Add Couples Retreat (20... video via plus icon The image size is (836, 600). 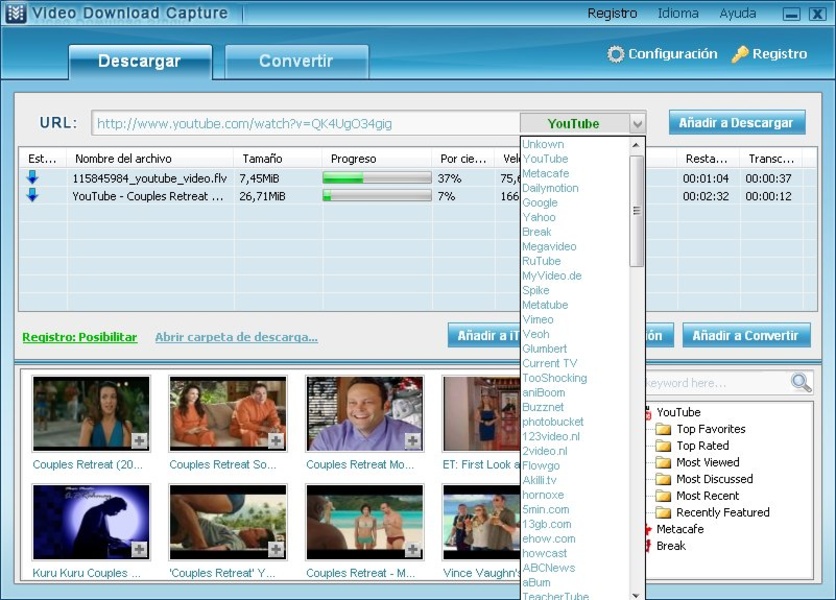tap(139, 441)
